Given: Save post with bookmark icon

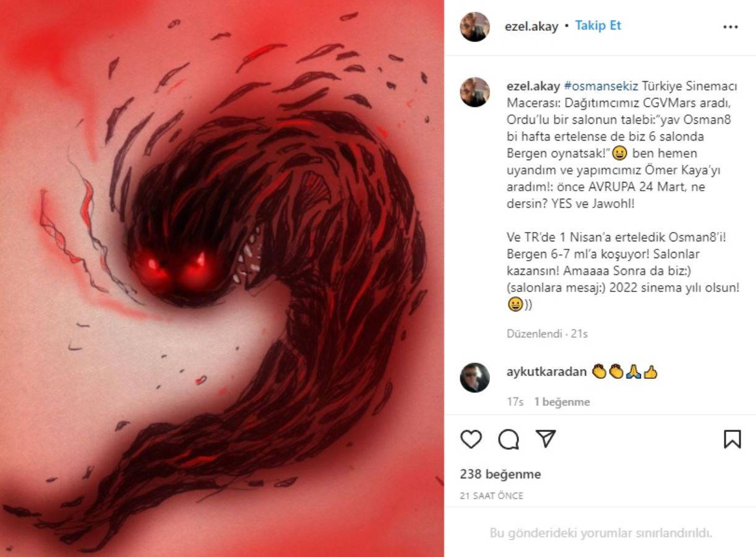Looking at the screenshot, I should tap(732, 439).
